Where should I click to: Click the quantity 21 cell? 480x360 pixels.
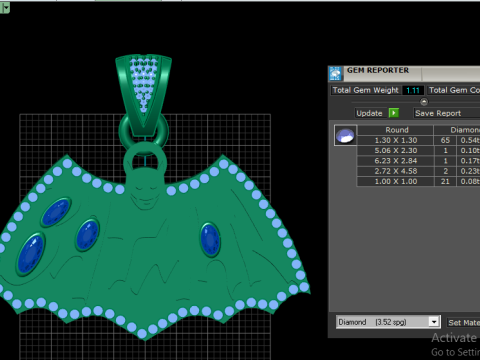445,181
